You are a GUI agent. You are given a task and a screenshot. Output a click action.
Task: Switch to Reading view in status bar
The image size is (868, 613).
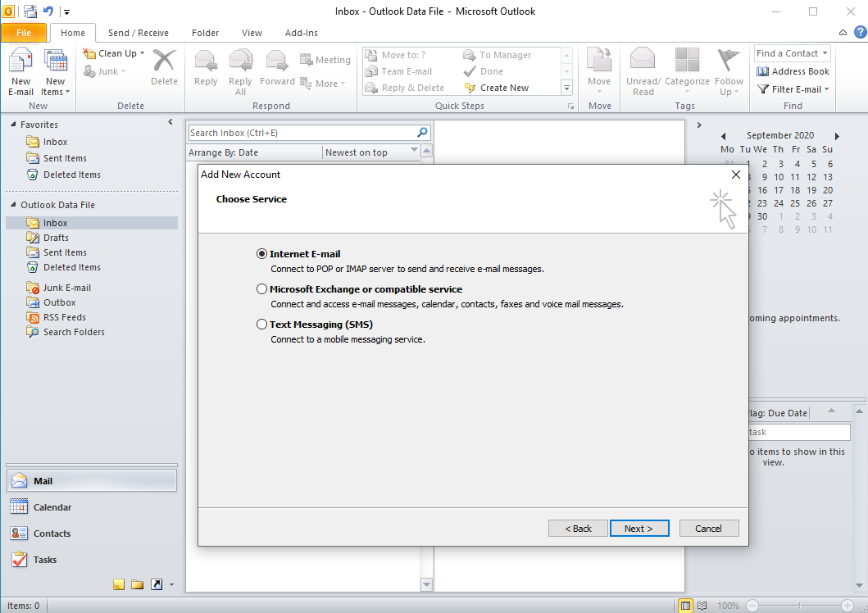[702, 606]
